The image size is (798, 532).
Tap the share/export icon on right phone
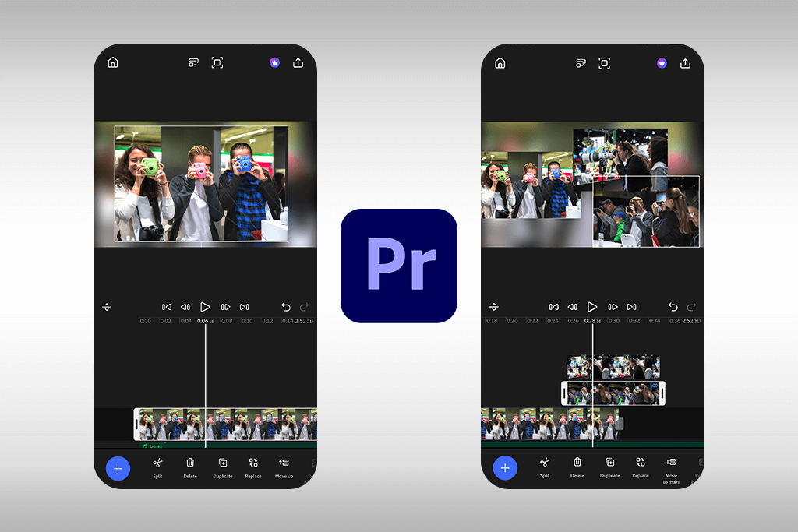(686, 63)
